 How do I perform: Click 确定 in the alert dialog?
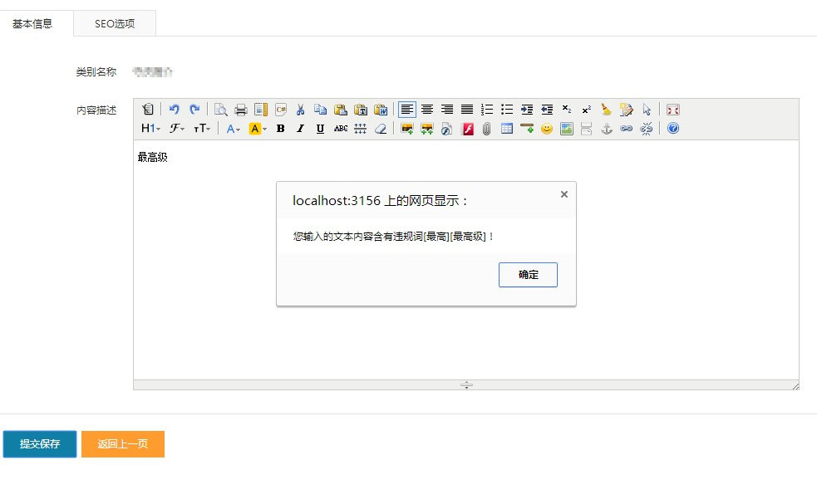pos(528,275)
